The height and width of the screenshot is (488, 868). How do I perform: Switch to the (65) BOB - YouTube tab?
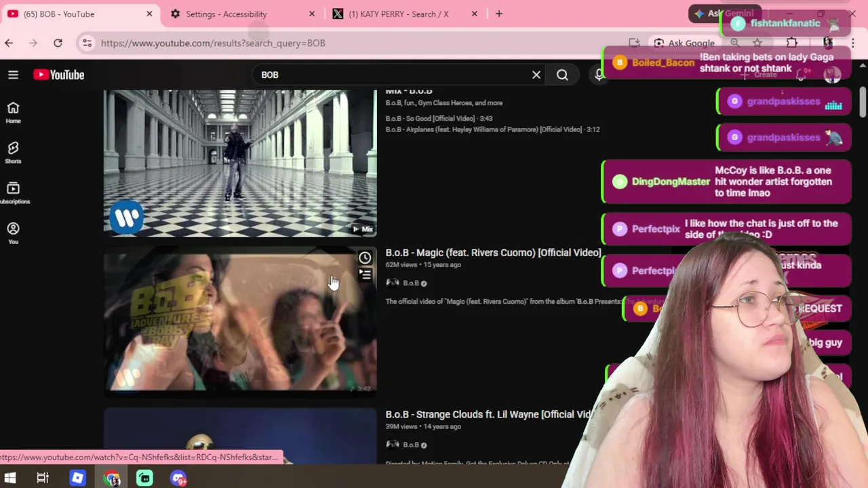[x=81, y=14]
